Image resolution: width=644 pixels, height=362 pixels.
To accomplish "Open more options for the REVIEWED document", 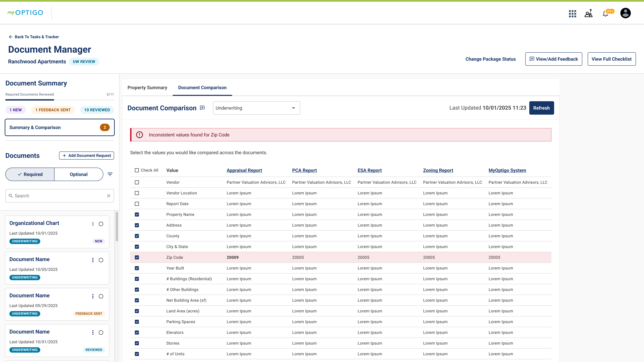I will point(93,333).
